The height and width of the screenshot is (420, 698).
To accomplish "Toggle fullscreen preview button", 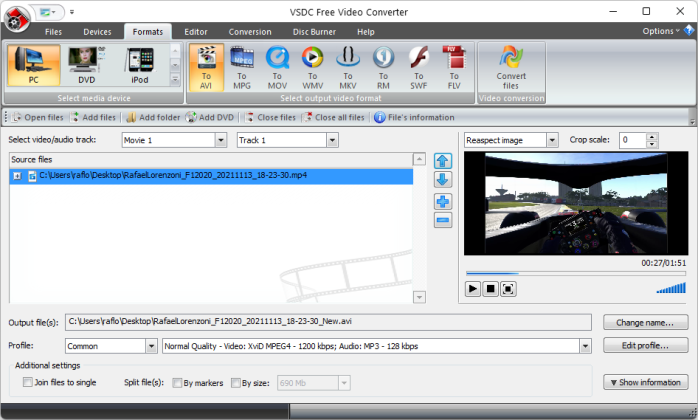I will click(x=508, y=289).
